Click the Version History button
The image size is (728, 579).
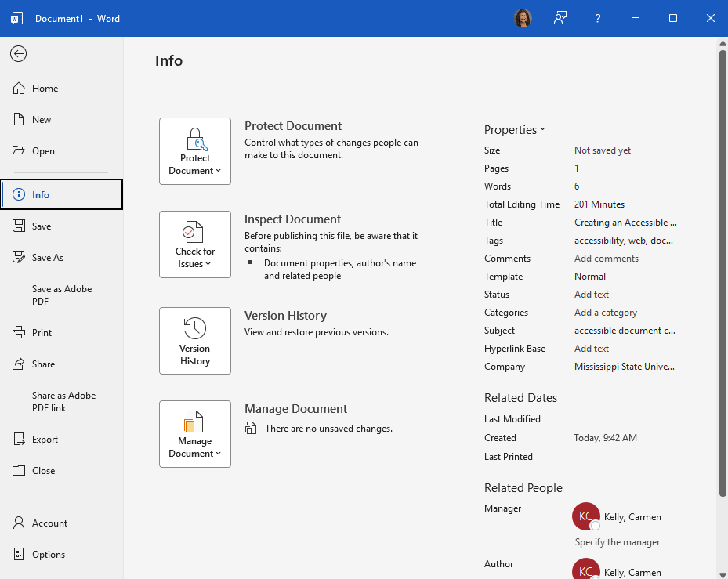pyautogui.click(x=195, y=341)
